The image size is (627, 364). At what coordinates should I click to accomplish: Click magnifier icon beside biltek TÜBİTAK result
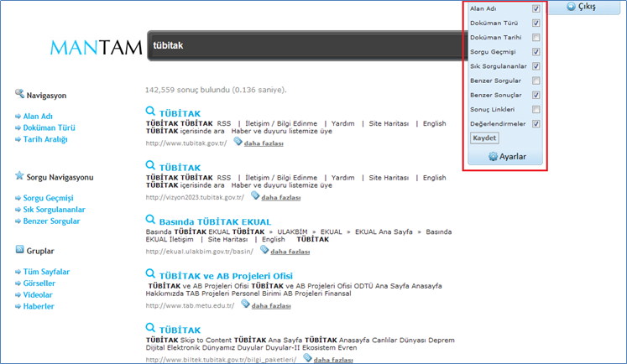click(150, 328)
